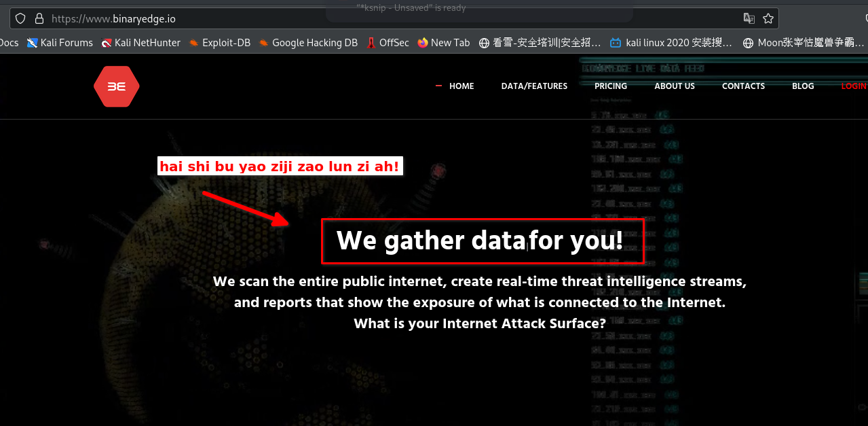Open the CONTACTS page
868x426 pixels.
coord(743,86)
